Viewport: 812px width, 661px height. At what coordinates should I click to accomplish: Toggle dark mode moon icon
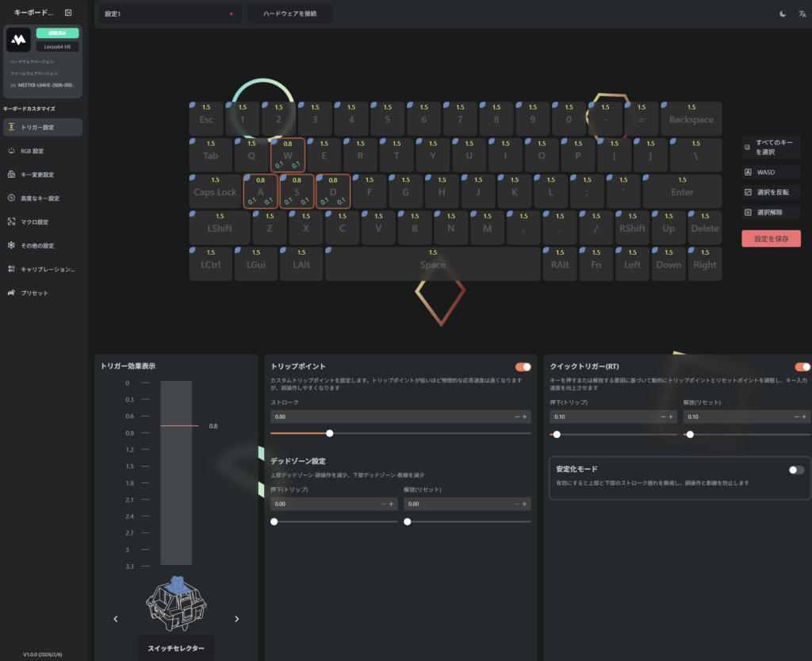click(x=783, y=13)
